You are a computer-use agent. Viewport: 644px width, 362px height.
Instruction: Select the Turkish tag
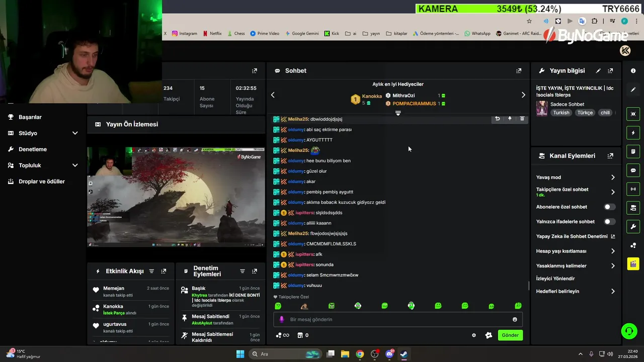point(561,113)
